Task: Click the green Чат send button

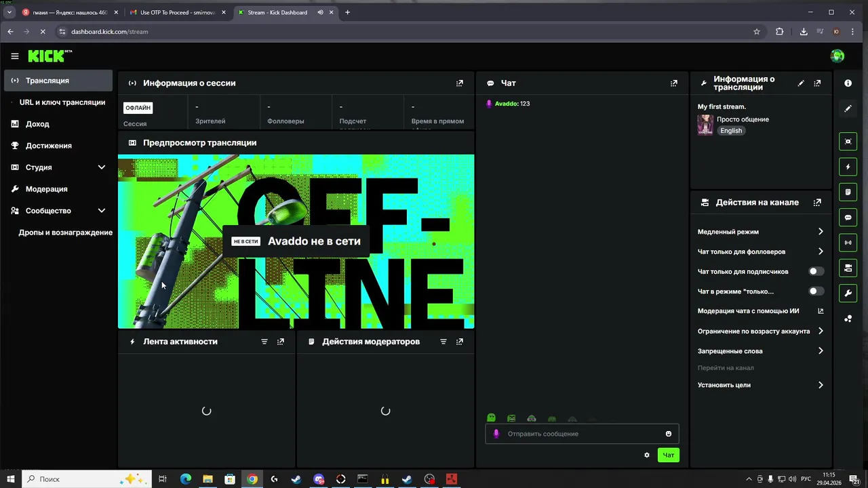Action: [x=668, y=455]
